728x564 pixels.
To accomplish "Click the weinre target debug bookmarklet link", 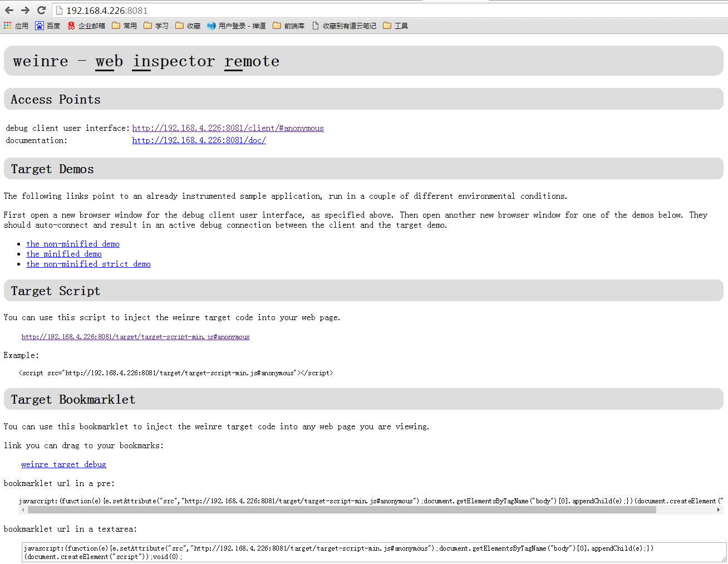I will coord(63,464).
